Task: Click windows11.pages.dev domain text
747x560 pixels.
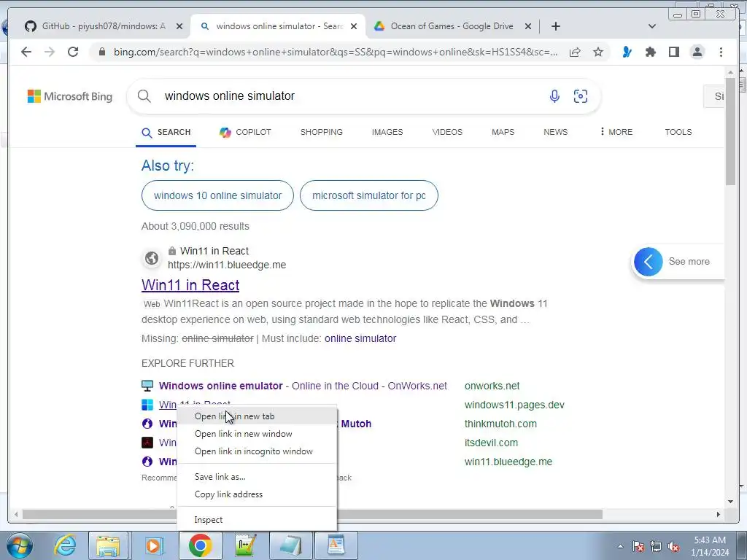Action: pos(514,405)
